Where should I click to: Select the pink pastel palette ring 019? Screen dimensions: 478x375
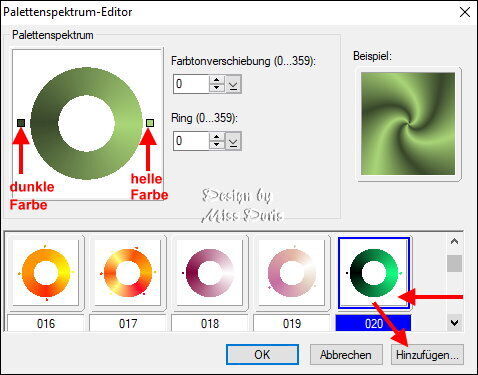292,272
